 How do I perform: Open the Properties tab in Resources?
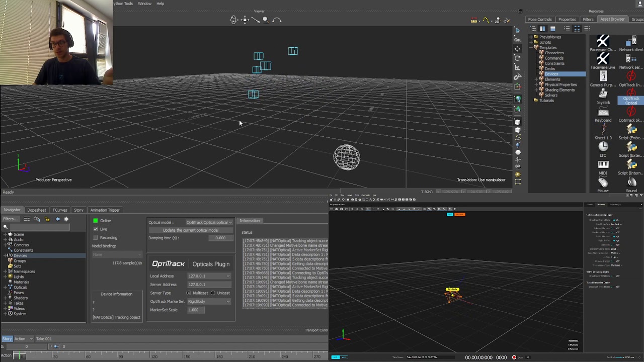point(567,20)
